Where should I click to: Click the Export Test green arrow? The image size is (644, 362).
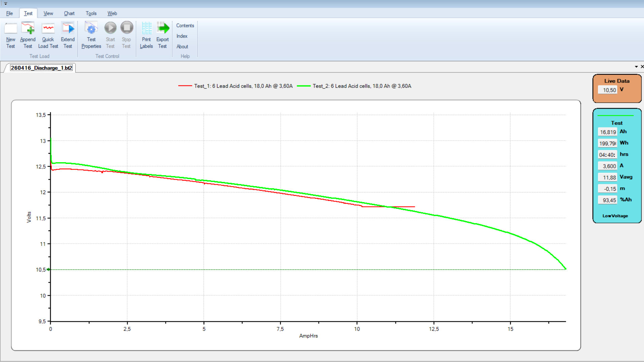click(x=163, y=29)
